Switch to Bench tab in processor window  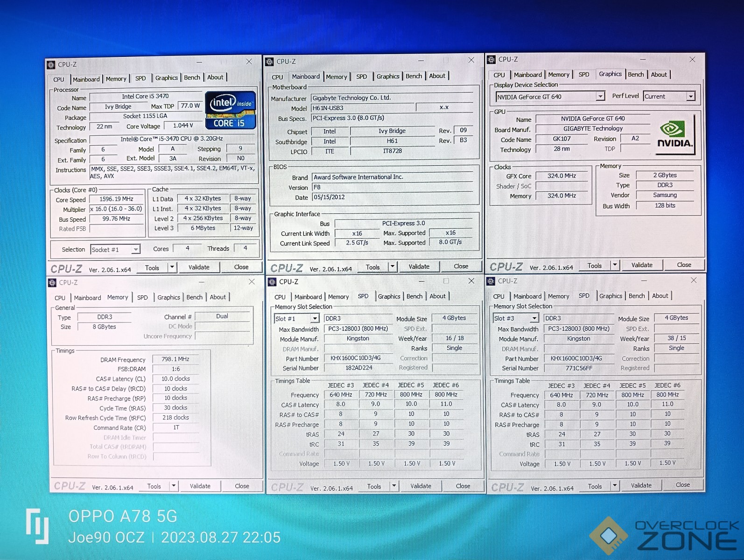pos(192,77)
